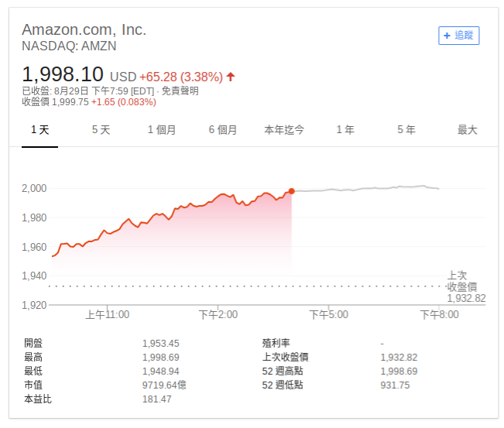Switch to the 5 天 tab
The height and width of the screenshot is (428, 504).
pos(101,130)
